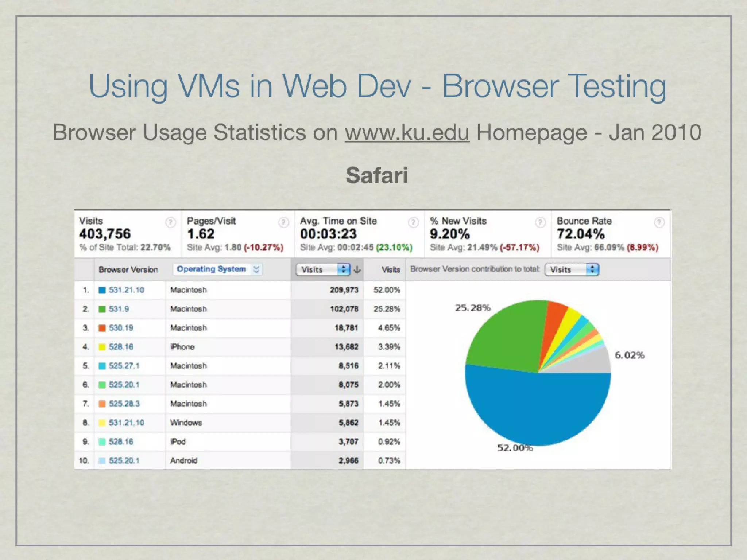Open browser version 530.19 link
Image resolution: width=747 pixels, height=560 pixels.
coord(121,328)
